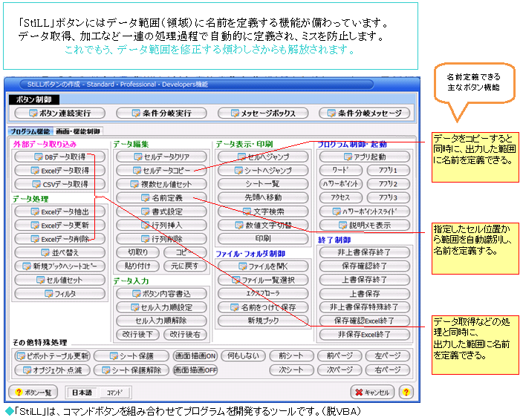The image size is (523, 420).
Task: Select the 複数セル値セット button
Action: click(161, 184)
